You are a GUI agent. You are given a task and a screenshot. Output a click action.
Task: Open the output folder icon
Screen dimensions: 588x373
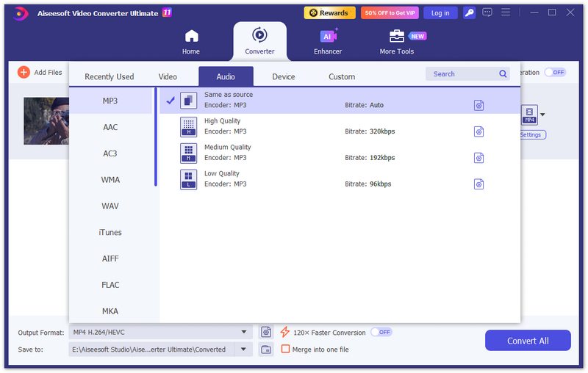tap(266, 350)
